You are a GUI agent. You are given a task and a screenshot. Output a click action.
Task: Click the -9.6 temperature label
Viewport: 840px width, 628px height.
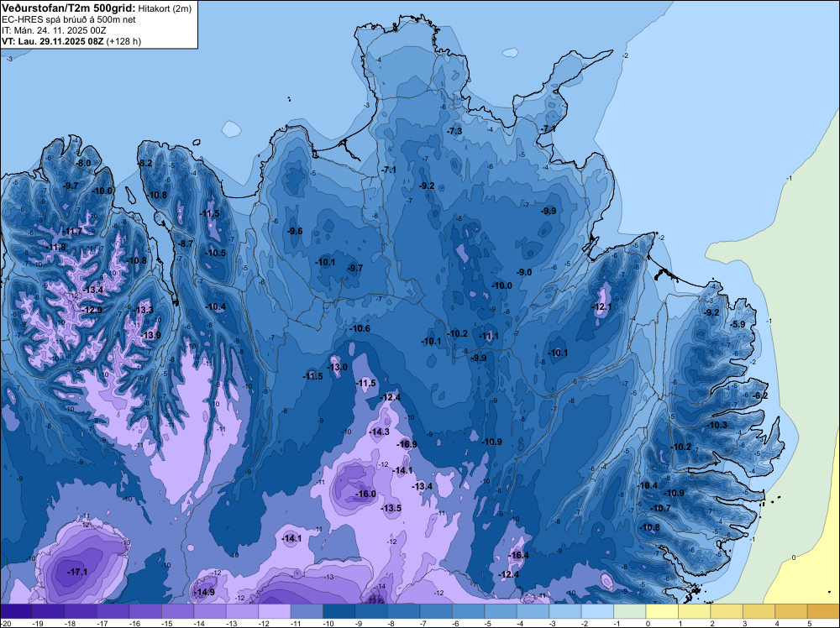click(295, 231)
